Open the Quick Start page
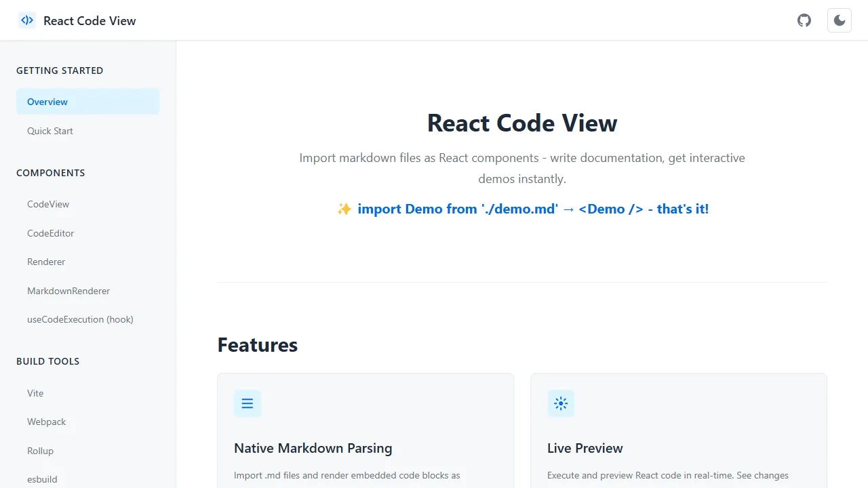Image resolution: width=868 pixels, height=488 pixels. pos(88,131)
